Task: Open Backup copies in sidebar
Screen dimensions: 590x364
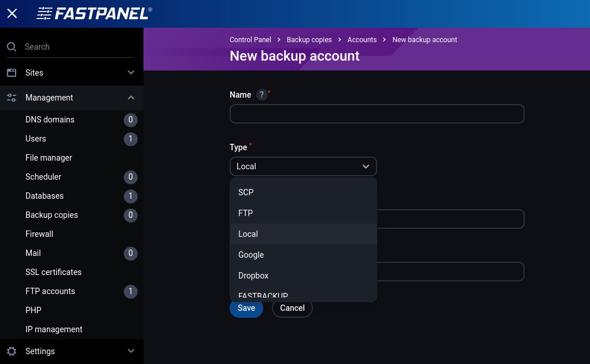Action: [51, 215]
